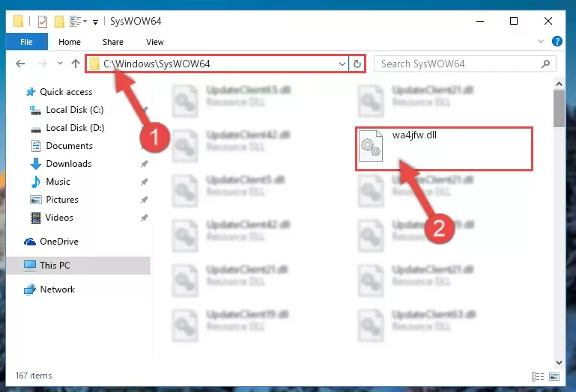Click the 167 items status text

pyautogui.click(x=34, y=376)
